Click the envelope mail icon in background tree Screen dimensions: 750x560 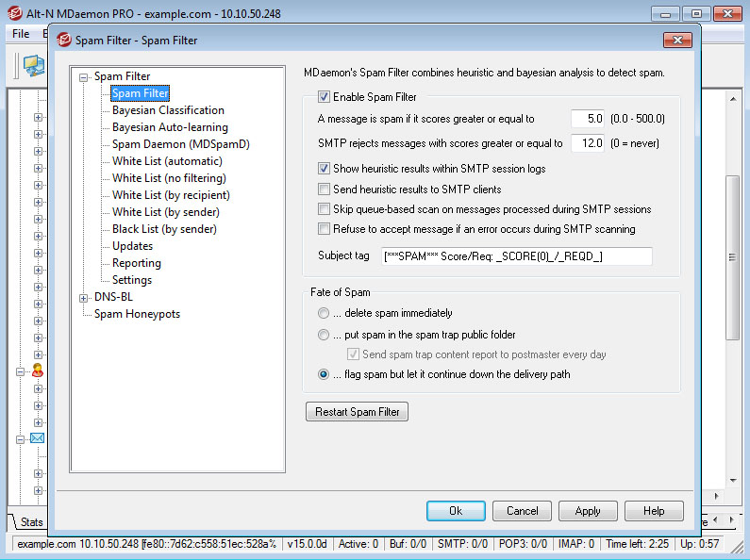tap(38, 438)
